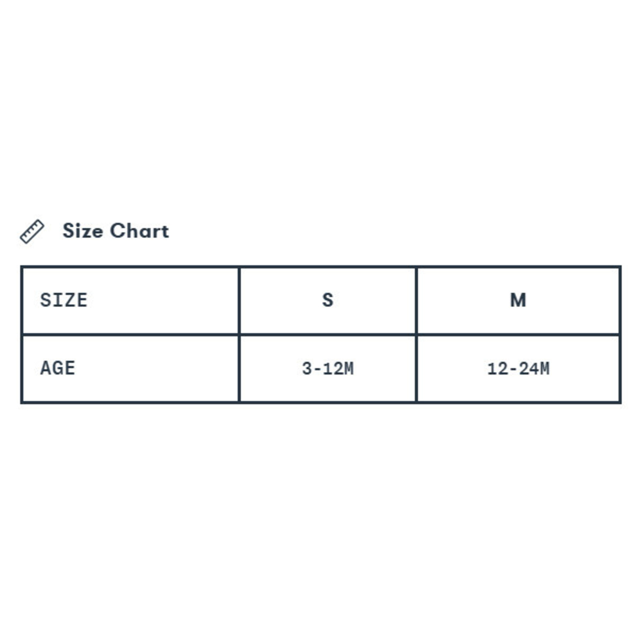The image size is (644, 644).
Task: Click the text "3-12M" under S
Action: (328, 368)
